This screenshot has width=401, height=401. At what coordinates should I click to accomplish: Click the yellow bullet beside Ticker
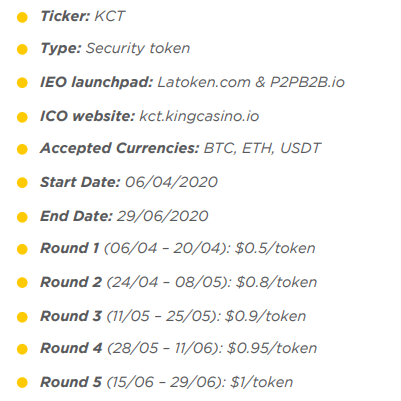point(22,18)
